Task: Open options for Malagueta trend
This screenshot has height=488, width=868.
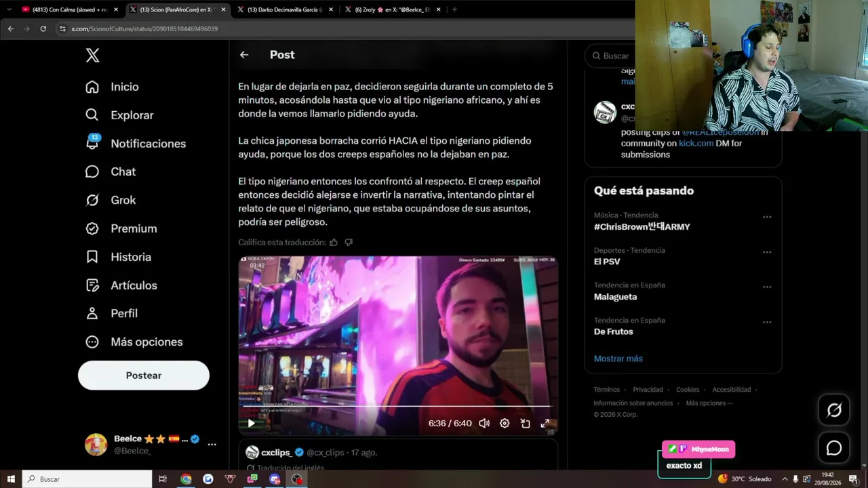Action: 767,287
